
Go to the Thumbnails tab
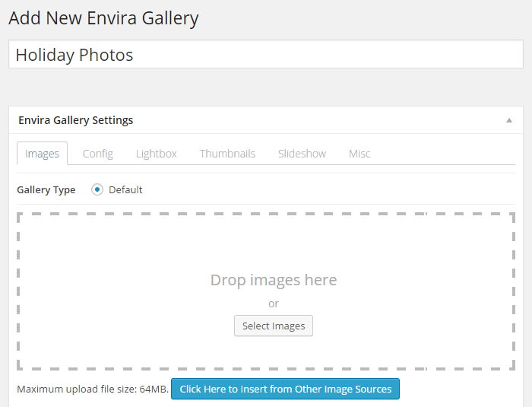pyautogui.click(x=227, y=154)
